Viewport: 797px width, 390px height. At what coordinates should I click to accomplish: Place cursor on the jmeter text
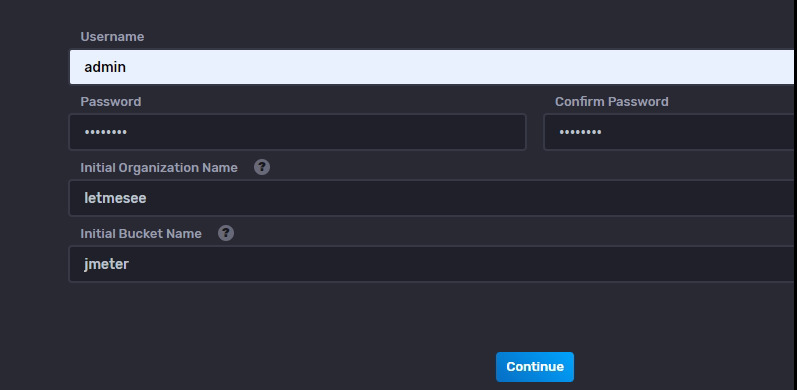[106, 264]
